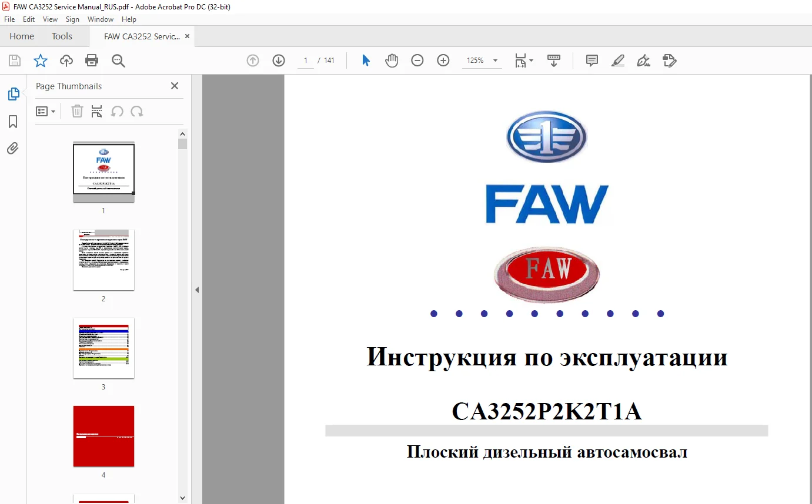Add a comment with the note icon

point(592,61)
